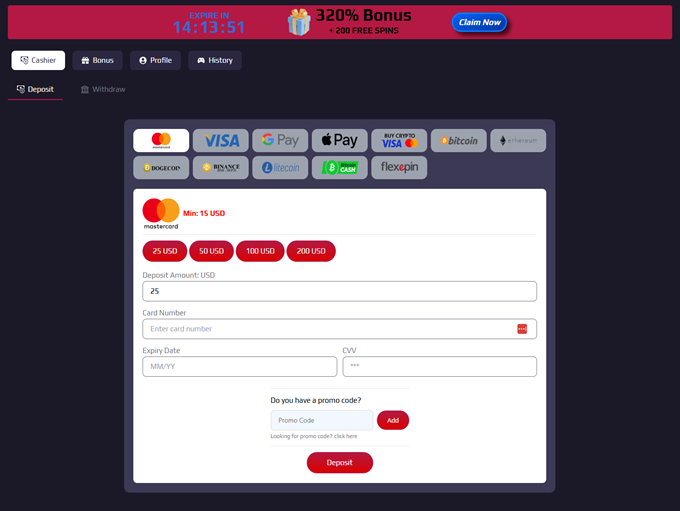Choose Dogecoin as deposit method
The width and height of the screenshot is (680, 511).
point(161,168)
